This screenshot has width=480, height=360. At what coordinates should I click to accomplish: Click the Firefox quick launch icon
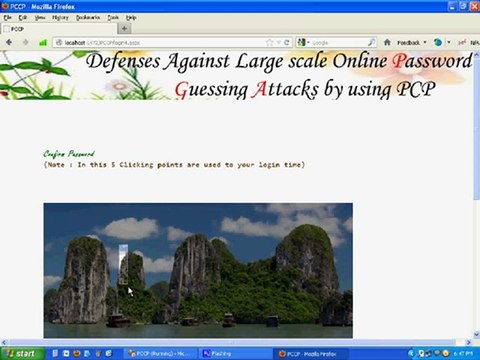point(77,353)
